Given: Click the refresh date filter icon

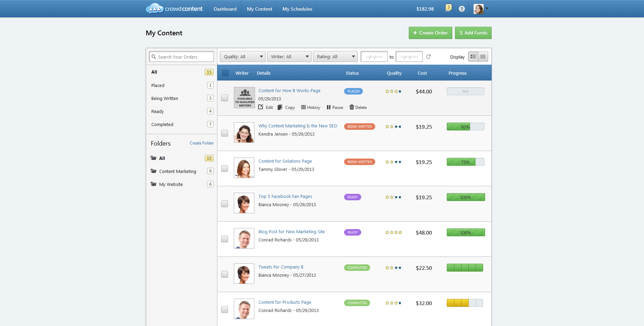Looking at the screenshot, I should coord(428,57).
